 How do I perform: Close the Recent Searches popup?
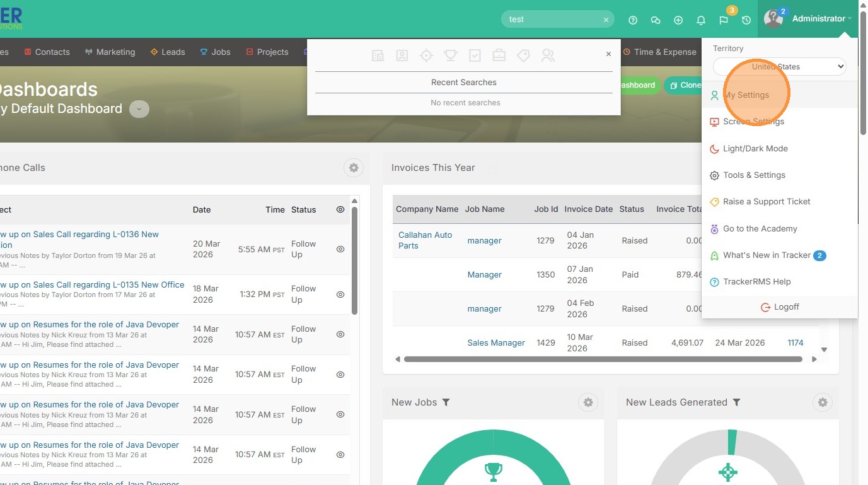(608, 54)
